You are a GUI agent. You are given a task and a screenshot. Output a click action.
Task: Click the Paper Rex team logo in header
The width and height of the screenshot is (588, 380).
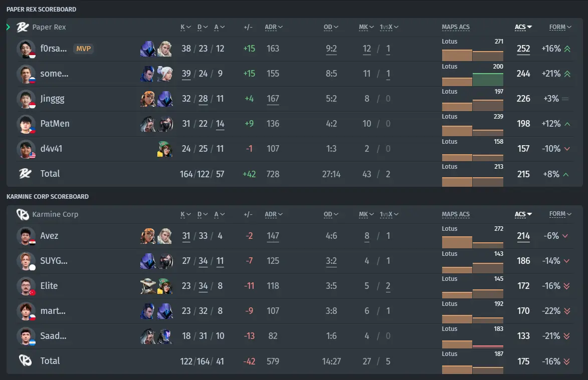point(23,27)
